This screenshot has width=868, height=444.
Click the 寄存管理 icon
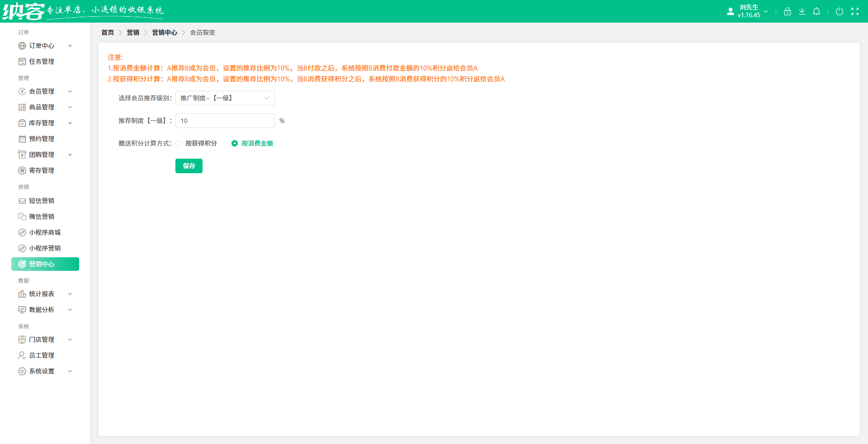[x=22, y=170]
